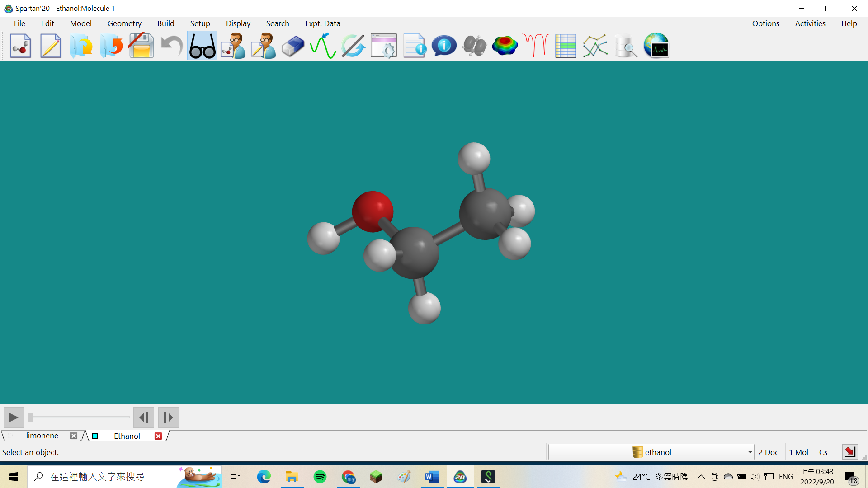Open Microsoft Edge from the taskbar

click(x=264, y=477)
